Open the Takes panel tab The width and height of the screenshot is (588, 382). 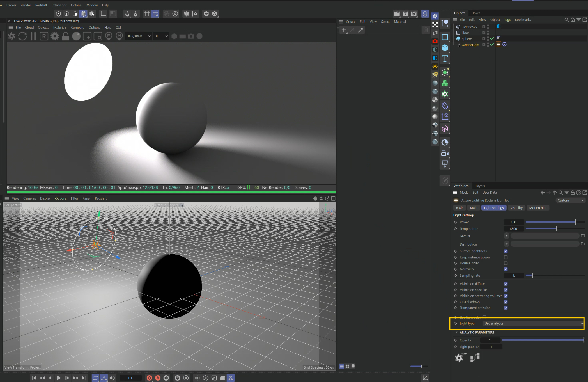coord(476,13)
